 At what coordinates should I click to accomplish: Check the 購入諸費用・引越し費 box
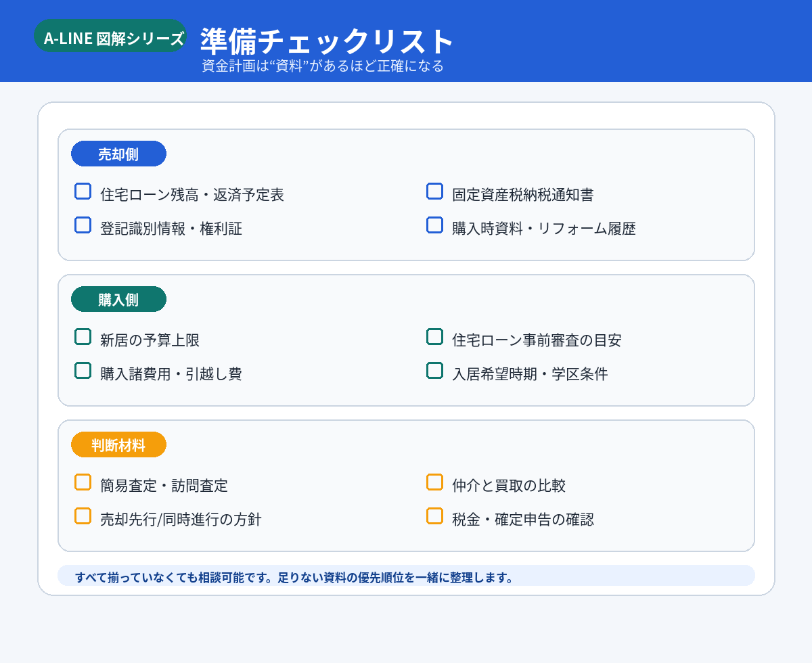[83, 371]
